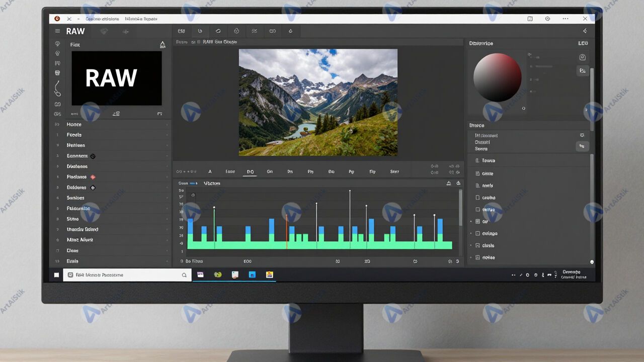Select the cloud icon in top toolbar
Viewport: 644px width, 362px height.
pyautogui.click(x=218, y=31)
